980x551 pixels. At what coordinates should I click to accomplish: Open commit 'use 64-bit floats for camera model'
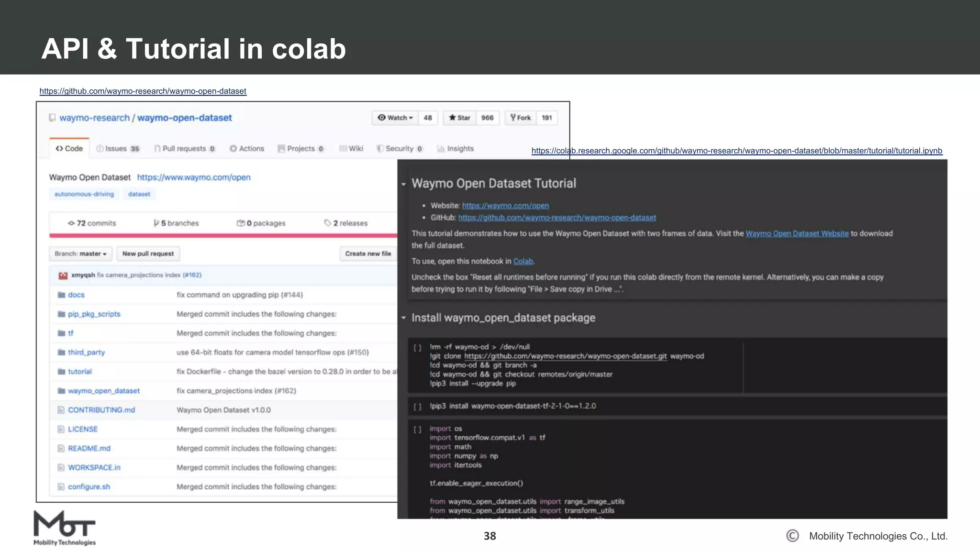(273, 353)
